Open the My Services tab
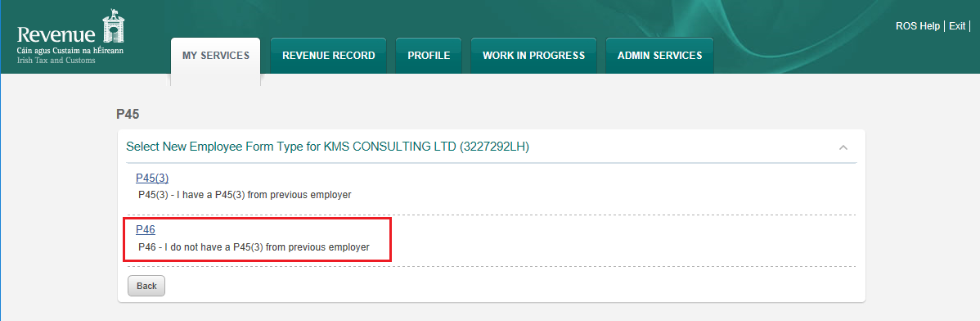Image resolution: width=980 pixels, height=321 pixels. coord(216,56)
